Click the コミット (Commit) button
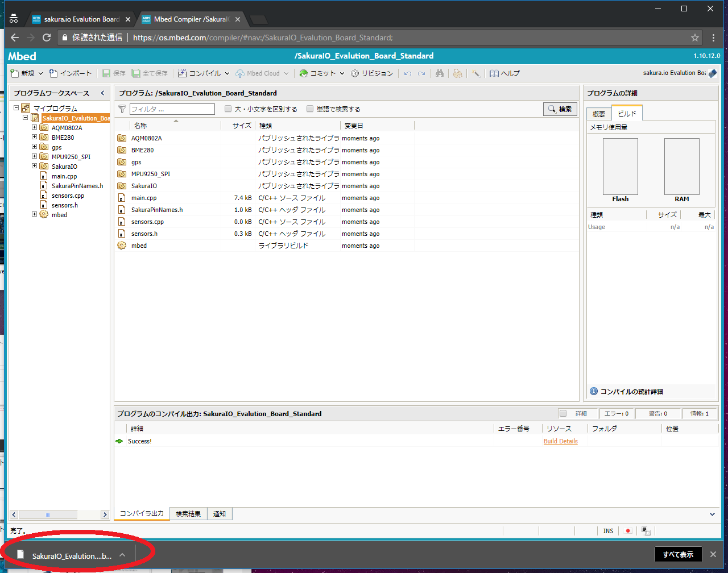Screen dimensions: 728x573 (318, 73)
